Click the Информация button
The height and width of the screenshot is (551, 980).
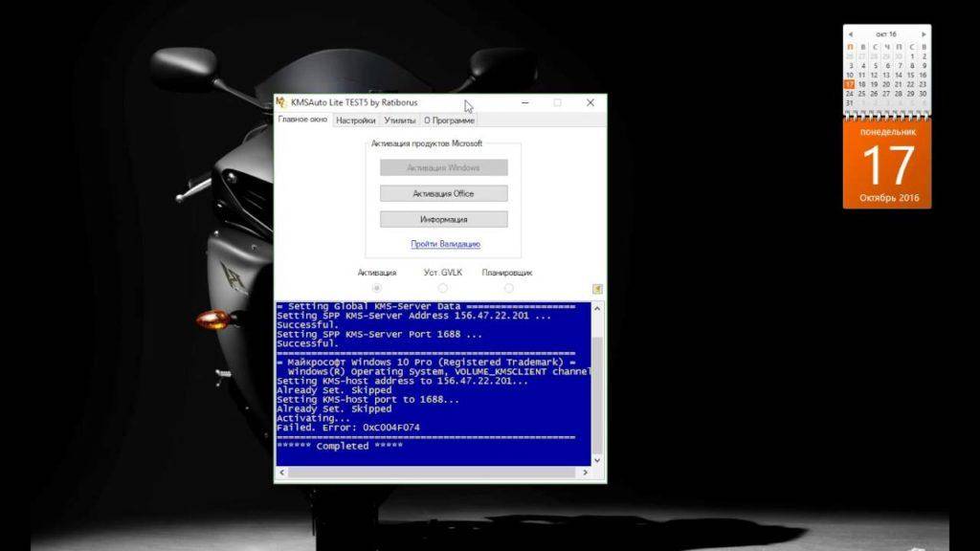[x=444, y=219]
